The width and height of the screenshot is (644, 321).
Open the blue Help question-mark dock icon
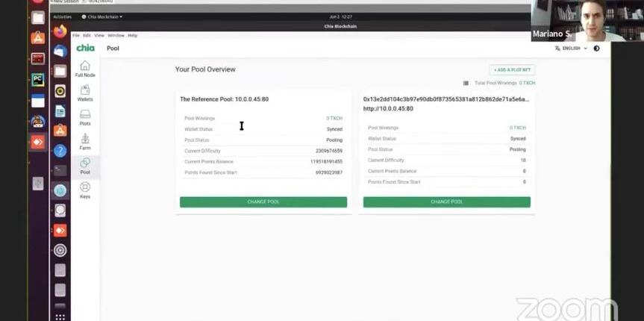(x=60, y=151)
